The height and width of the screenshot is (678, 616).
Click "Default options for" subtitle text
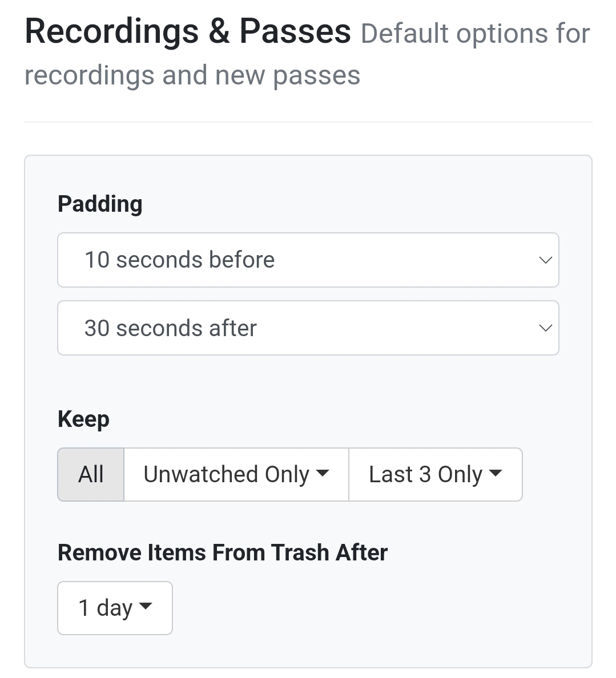click(475, 34)
